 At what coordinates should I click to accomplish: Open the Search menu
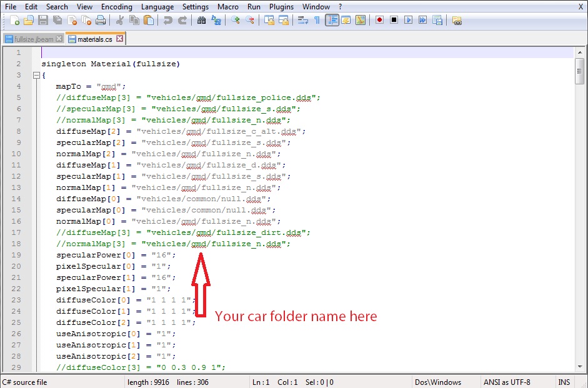[57, 6]
